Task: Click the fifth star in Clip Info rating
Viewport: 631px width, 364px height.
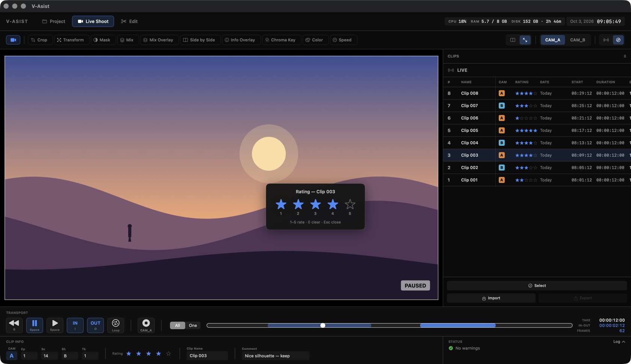Action: tap(168, 353)
